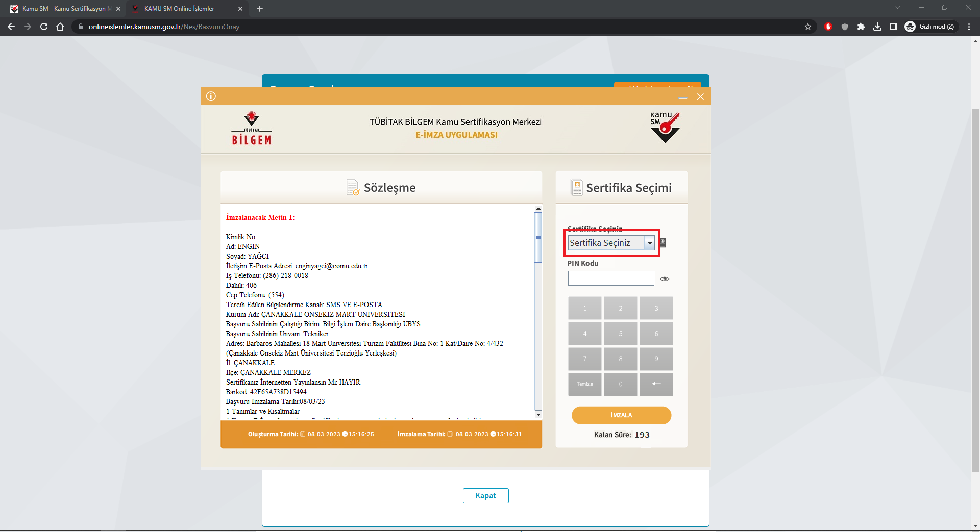The width and height of the screenshot is (980, 532).
Task: Open a new browser tab
Action: click(260, 9)
